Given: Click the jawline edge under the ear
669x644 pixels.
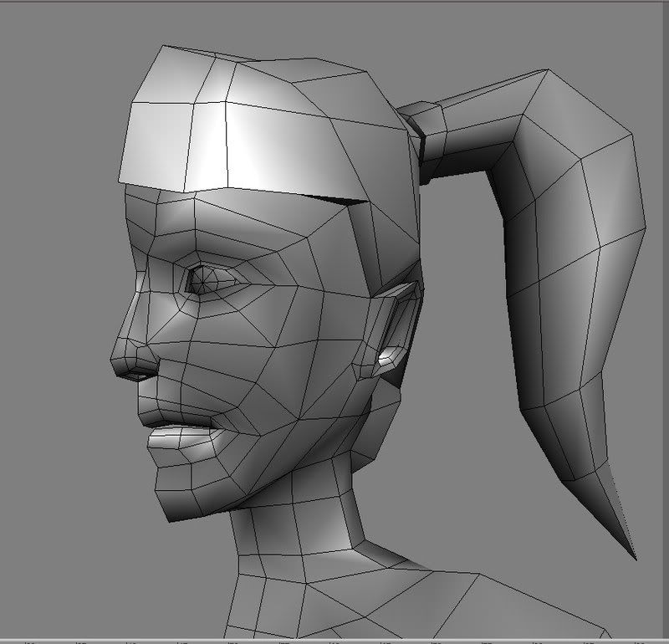Looking at the screenshot, I should [x=351, y=435].
